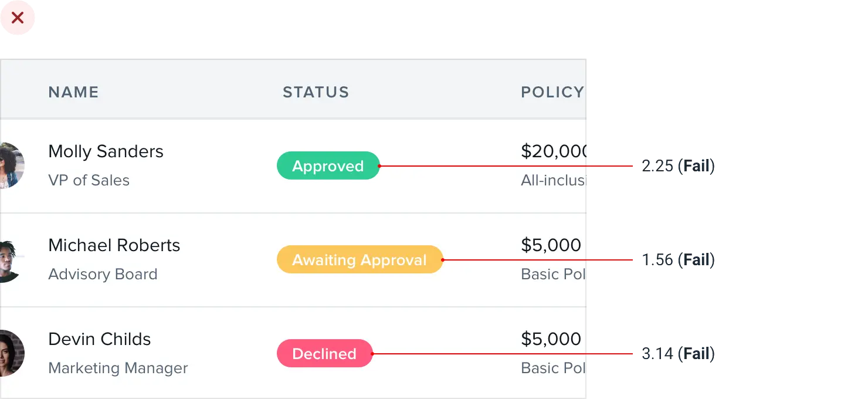Screen dimensions: 868x399
Task: Open the Michael Roberts name link
Action: pyautogui.click(x=114, y=245)
